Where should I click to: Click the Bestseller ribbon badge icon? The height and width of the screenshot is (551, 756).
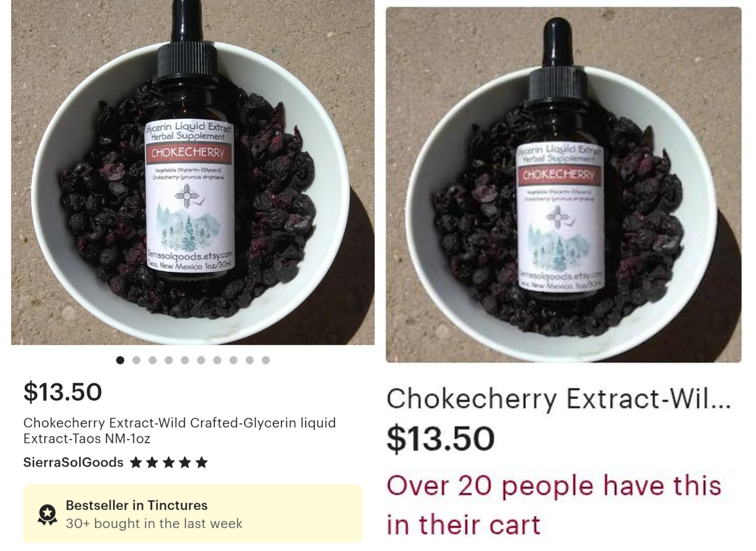pyautogui.click(x=47, y=515)
